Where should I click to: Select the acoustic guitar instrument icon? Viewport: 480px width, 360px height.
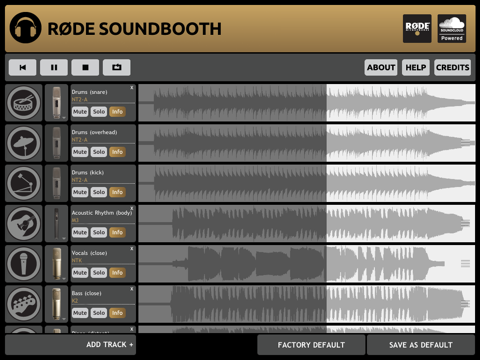click(24, 223)
